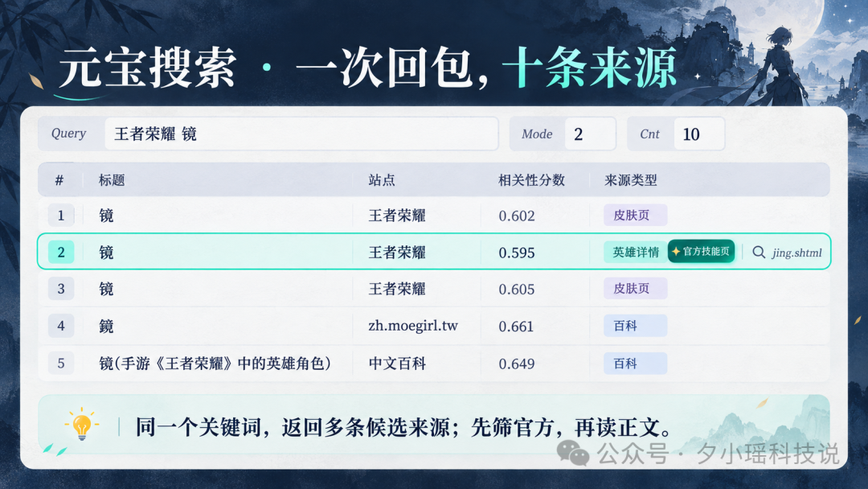Select row number 4 badge
The height and width of the screenshot is (489, 868).
coord(61,326)
